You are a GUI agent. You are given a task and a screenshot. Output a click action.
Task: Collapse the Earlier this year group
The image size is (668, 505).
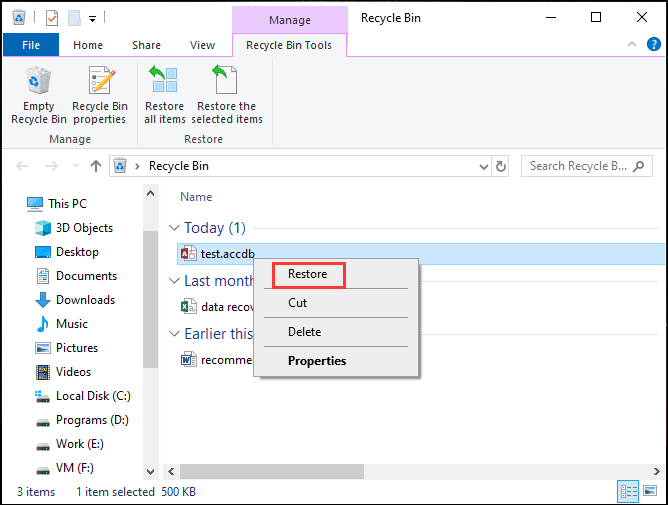tap(174, 334)
